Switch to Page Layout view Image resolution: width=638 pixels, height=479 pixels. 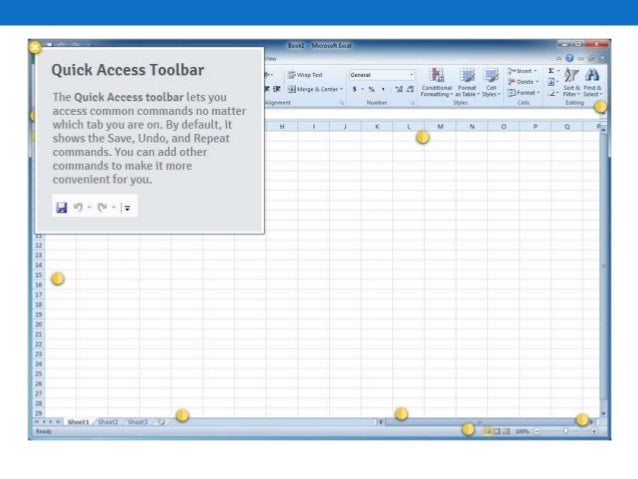tap(497, 431)
